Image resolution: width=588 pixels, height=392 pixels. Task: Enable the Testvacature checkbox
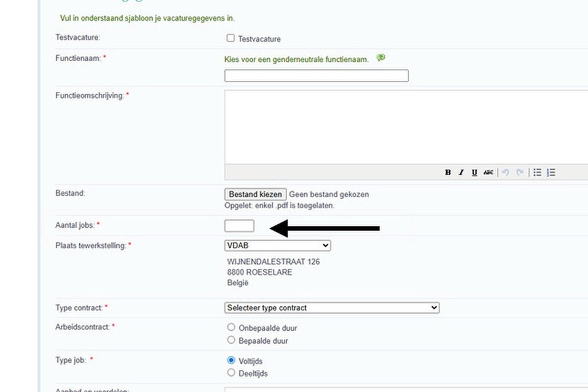click(230, 38)
